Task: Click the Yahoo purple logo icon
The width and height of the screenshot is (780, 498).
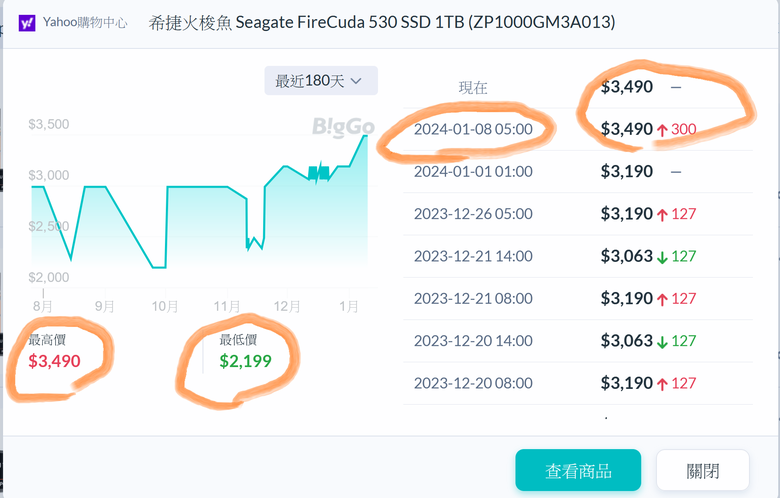Action: click(x=27, y=21)
